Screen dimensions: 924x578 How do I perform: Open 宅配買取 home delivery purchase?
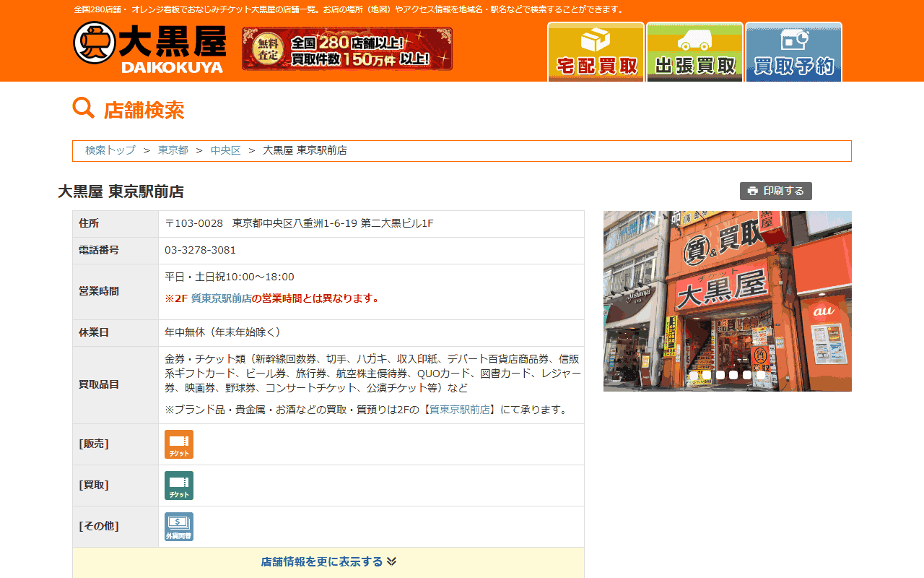coord(596,52)
